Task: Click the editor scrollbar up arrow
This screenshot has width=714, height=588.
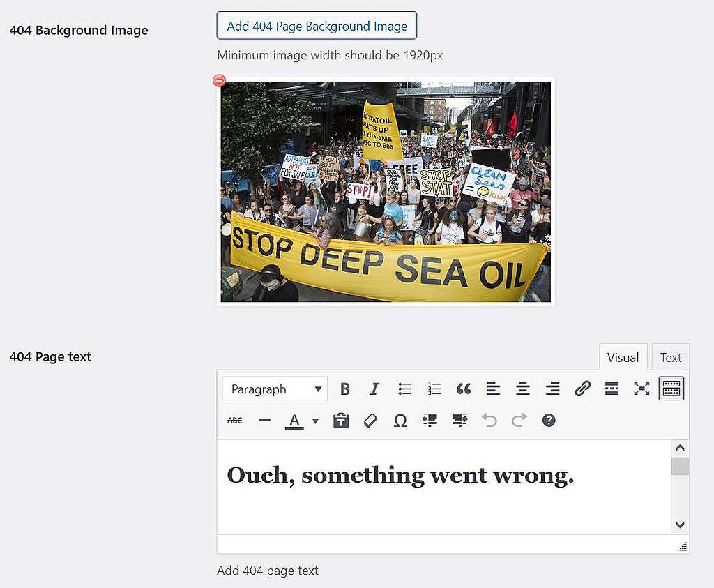Action: [x=680, y=448]
